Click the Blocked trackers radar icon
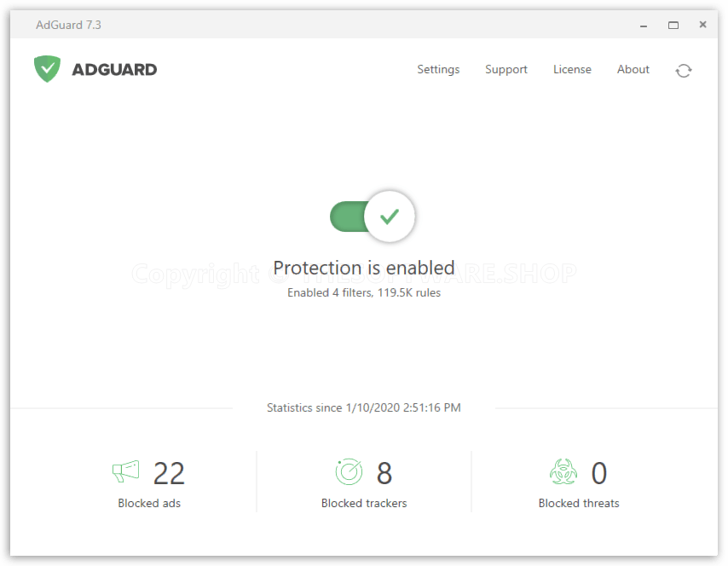This screenshot has width=728, height=566. click(x=349, y=471)
